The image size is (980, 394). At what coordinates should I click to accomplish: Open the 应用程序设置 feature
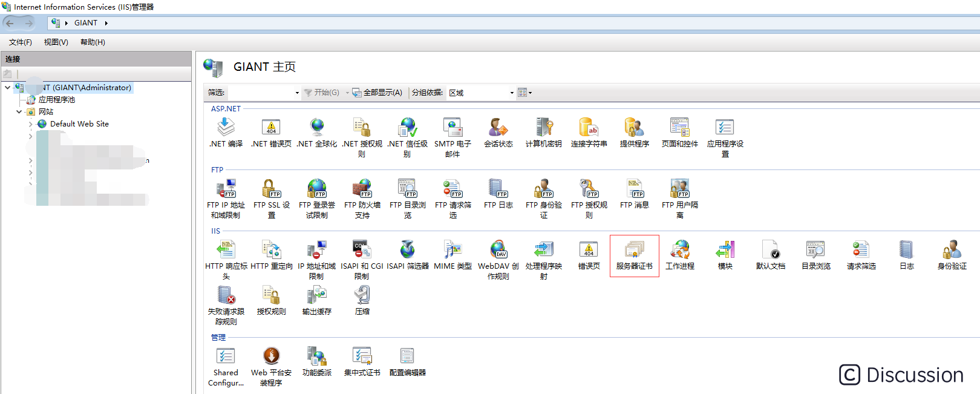click(x=725, y=137)
